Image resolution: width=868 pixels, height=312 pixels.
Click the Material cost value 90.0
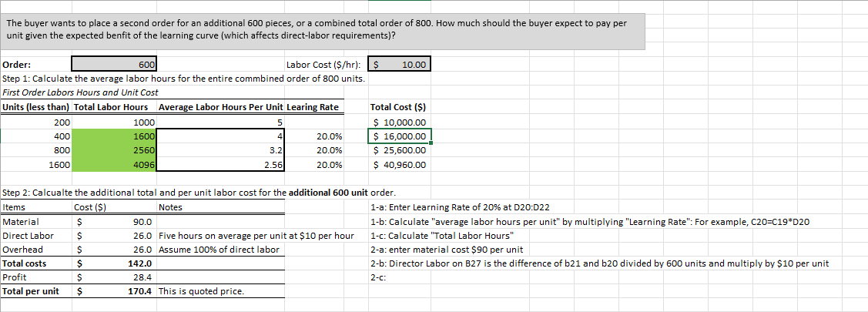pyautogui.click(x=115, y=222)
